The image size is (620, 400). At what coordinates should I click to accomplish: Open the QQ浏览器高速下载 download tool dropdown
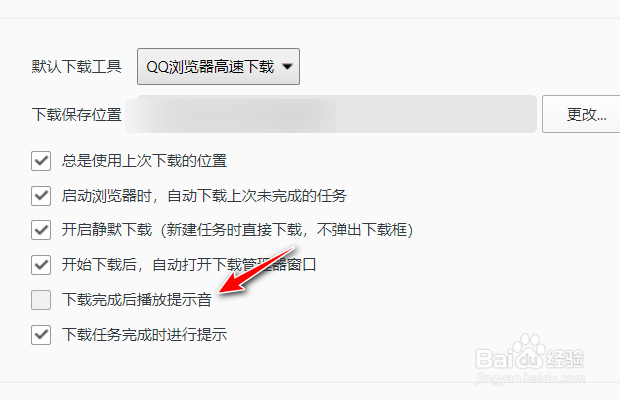click(x=218, y=66)
